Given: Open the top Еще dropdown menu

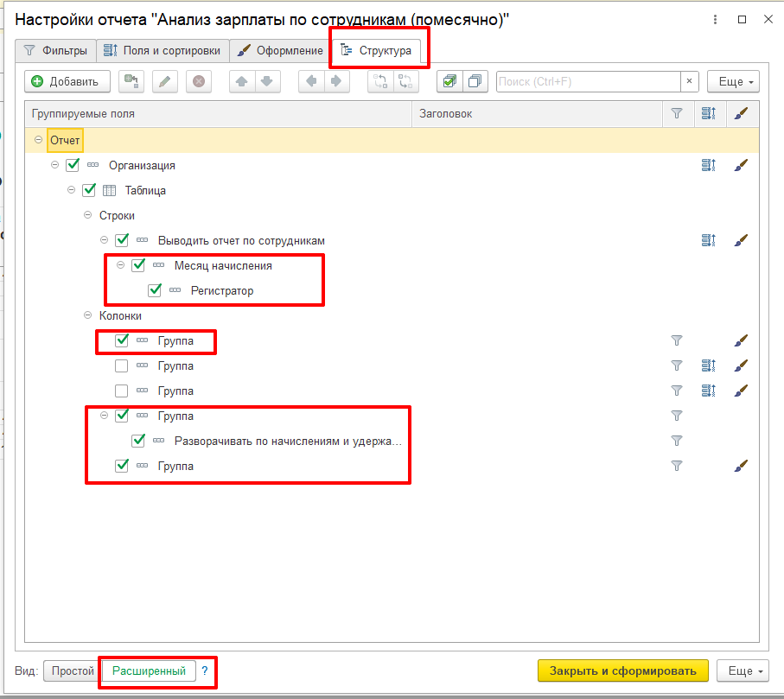Looking at the screenshot, I should (x=732, y=81).
